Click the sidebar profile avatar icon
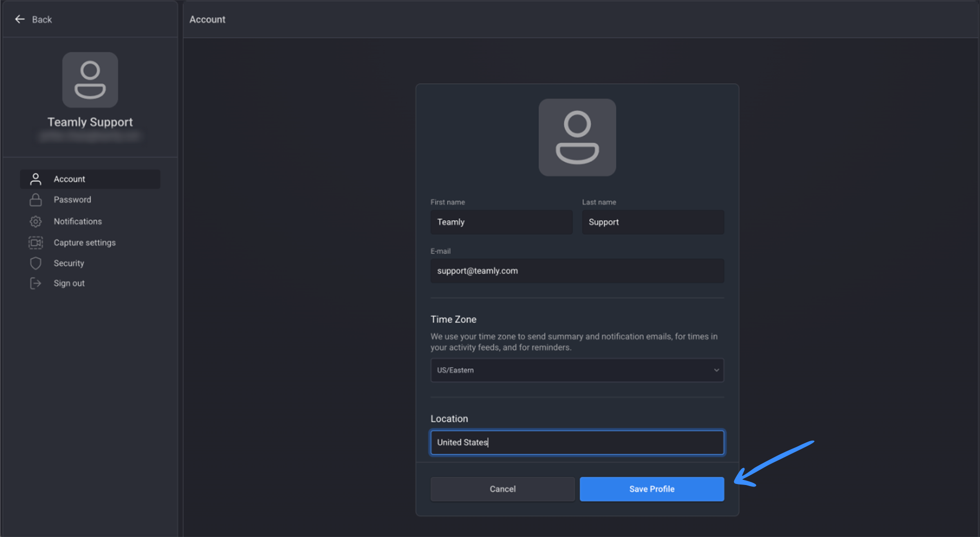 coord(90,80)
